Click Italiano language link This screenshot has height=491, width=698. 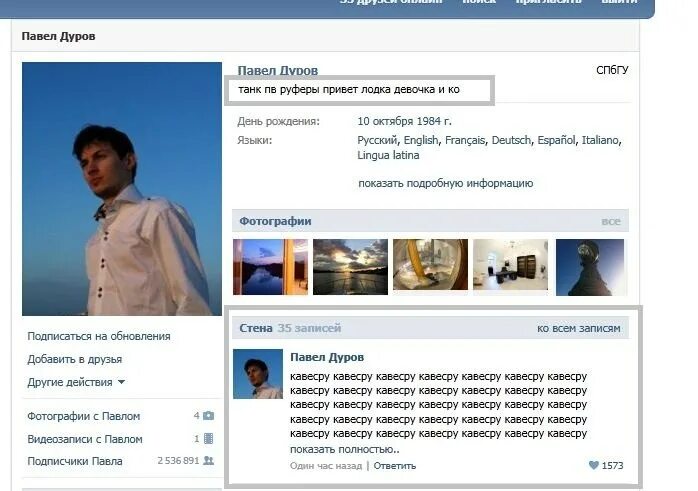point(600,140)
